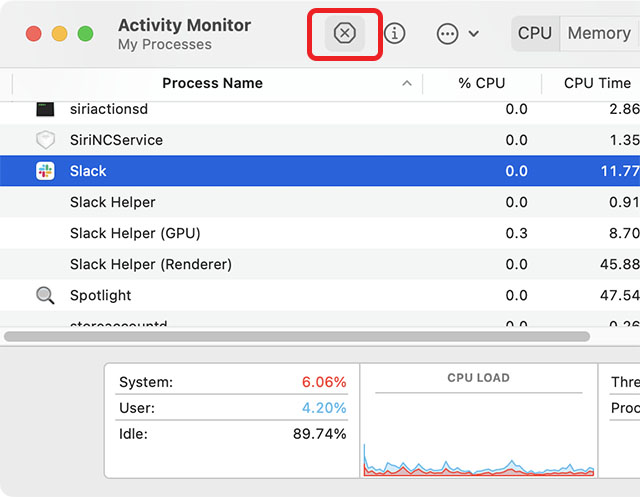The height and width of the screenshot is (497, 640).
Task: Click the Slack app icon in list
Action: coord(45,171)
